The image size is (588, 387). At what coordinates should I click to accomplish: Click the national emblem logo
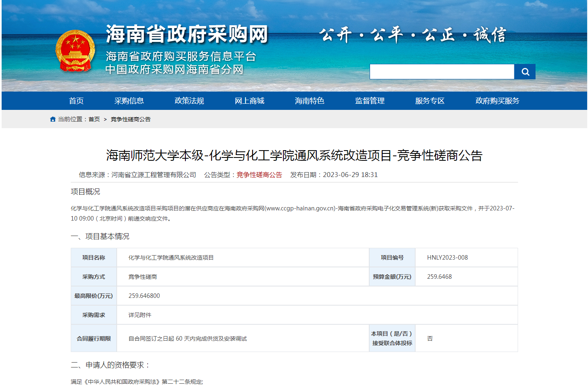[75, 51]
